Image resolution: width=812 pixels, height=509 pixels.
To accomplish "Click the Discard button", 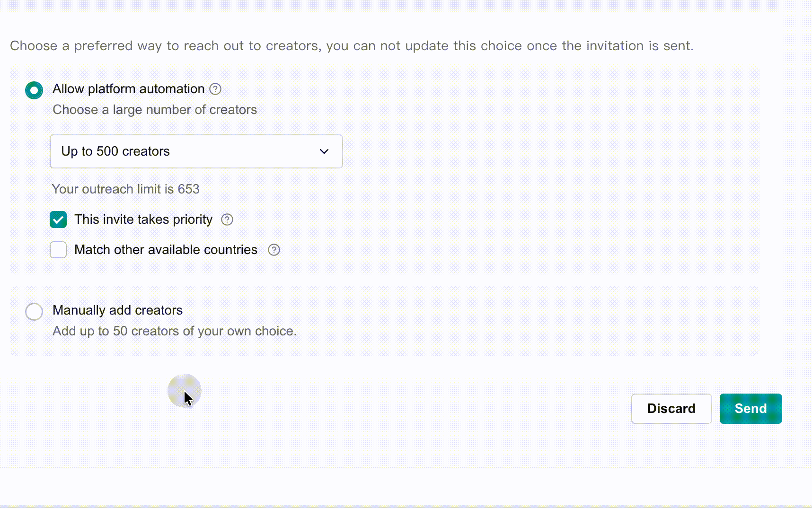I will [671, 409].
